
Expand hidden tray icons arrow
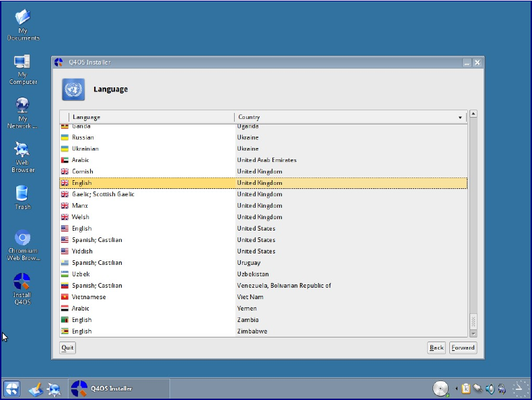click(457, 389)
